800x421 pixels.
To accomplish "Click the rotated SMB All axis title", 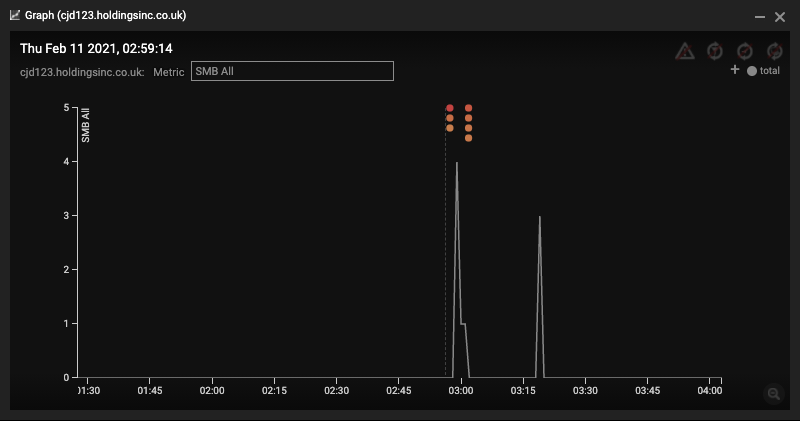I will point(85,125).
